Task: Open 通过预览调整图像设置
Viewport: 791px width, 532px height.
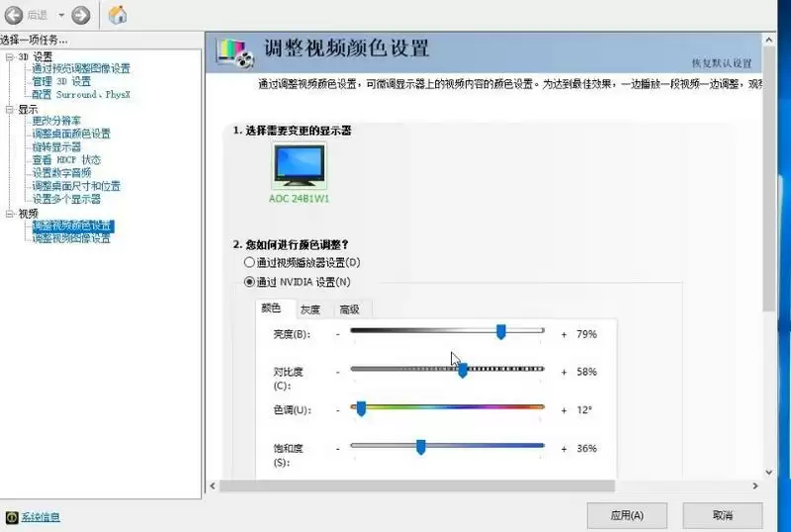Action: point(81,68)
